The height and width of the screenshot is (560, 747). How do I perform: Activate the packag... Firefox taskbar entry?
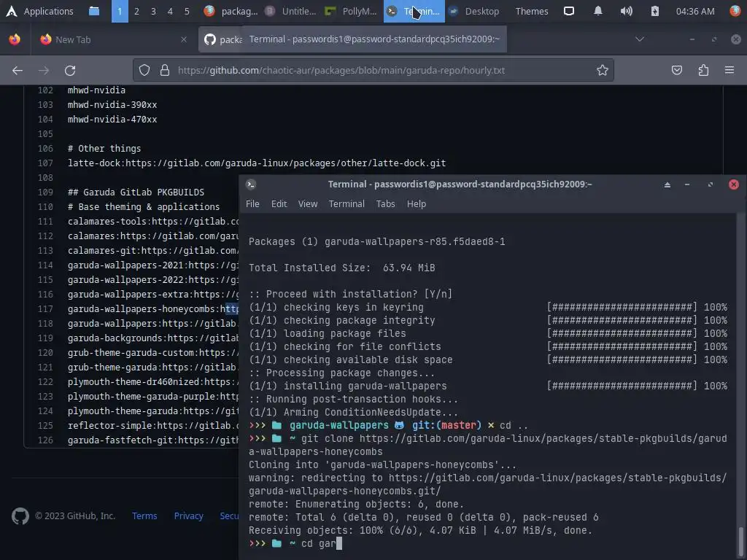pyautogui.click(x=231, y=11)
